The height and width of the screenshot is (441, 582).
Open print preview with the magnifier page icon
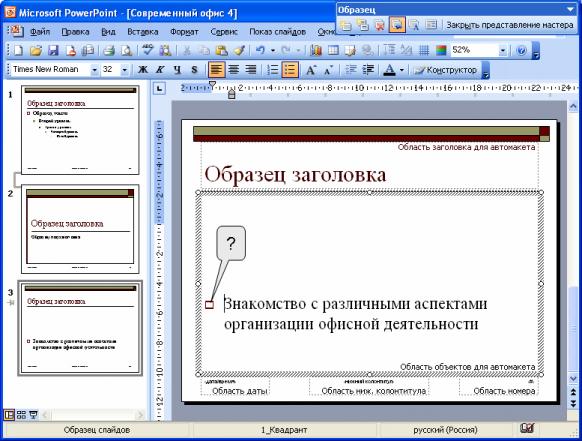(127, 50)
